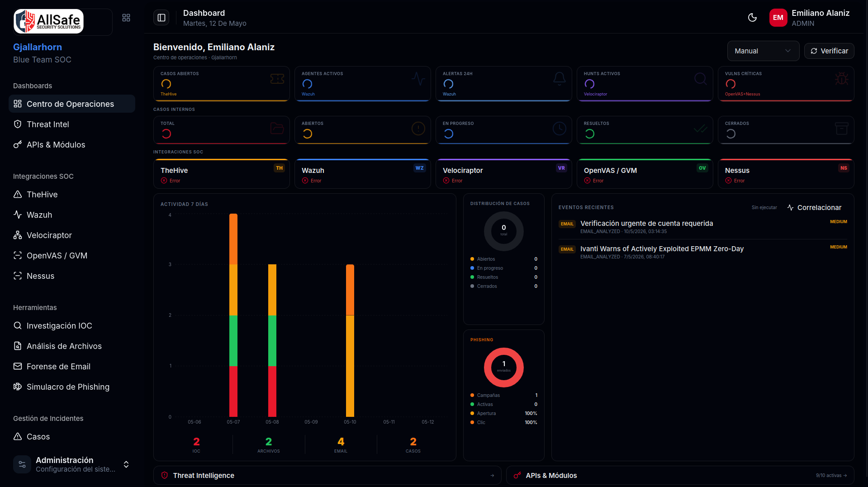Toggle the sidebar panel icon
868x487 pixels.
161,18
